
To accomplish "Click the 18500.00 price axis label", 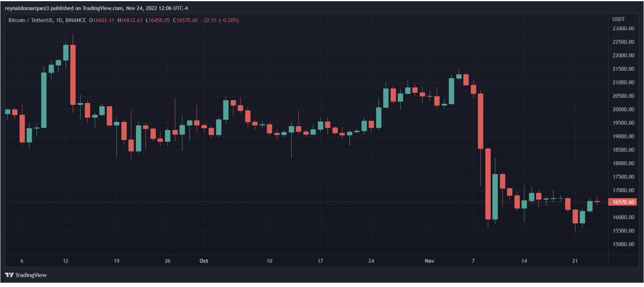I will click(x=623, y=150).
